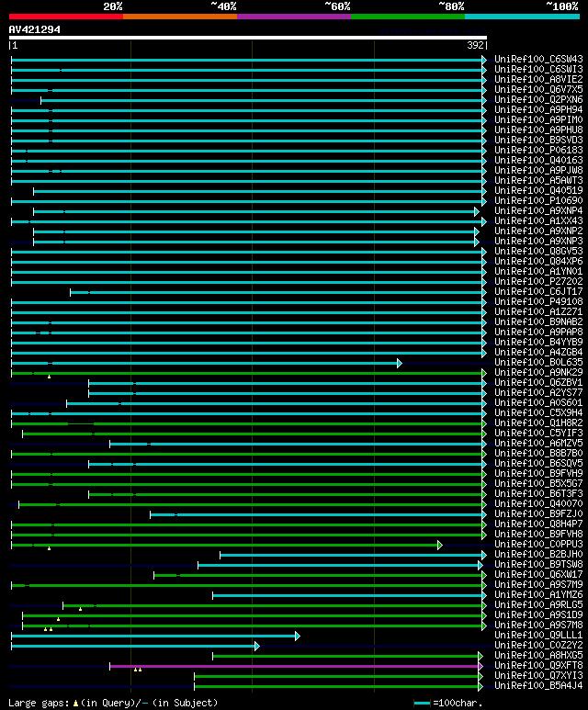The width and height of the screenshot is (588, 710).
Task: Open the UniRef100_P27202 entry
Action: point(538,282)
